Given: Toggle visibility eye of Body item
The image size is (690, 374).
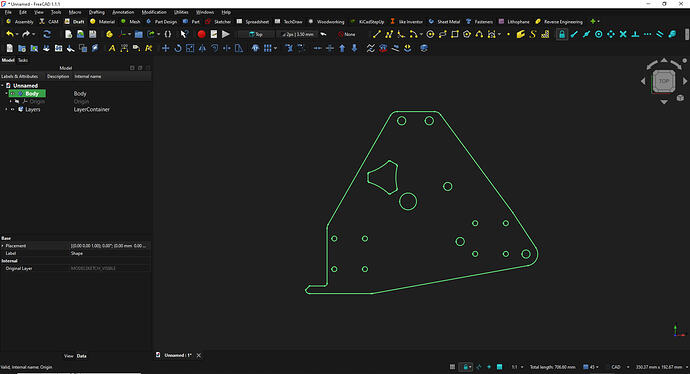Looking at the screenshot, I should tap(13, 94).
